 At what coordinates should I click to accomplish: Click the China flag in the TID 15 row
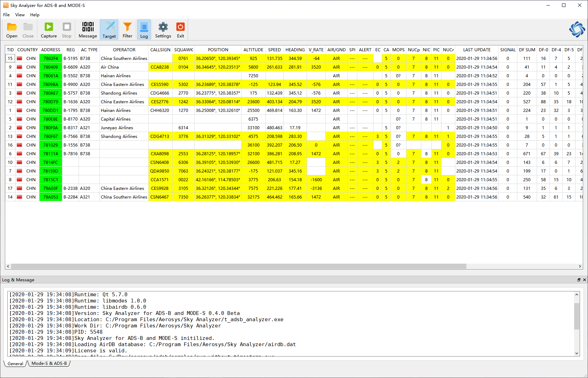tap(19, 58)
